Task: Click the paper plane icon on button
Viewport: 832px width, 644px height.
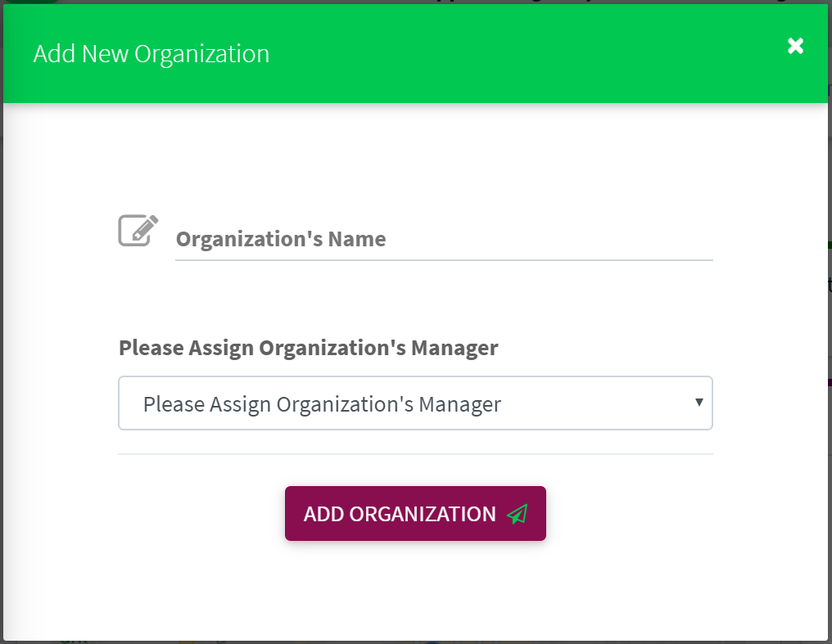Action: (518, 514)
